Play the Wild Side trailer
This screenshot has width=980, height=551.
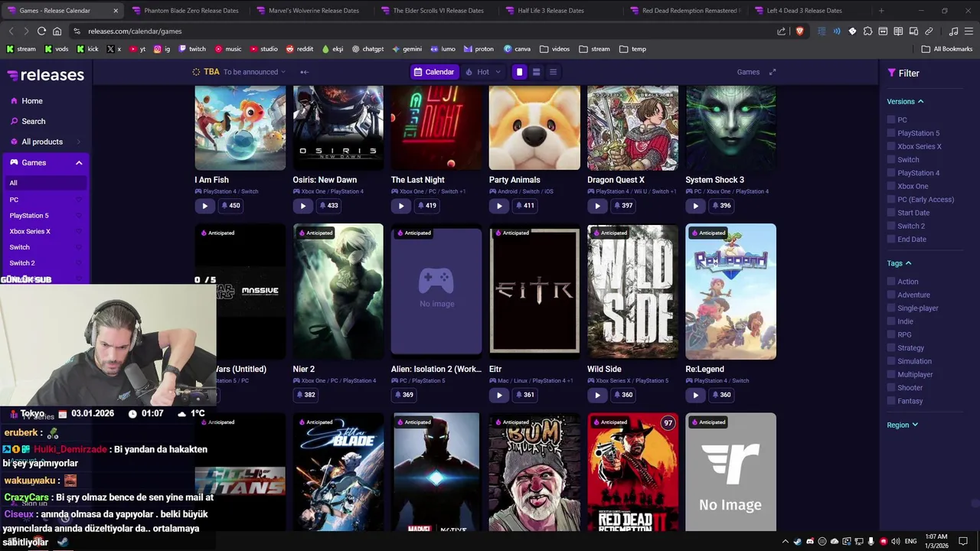coord(597,395)
